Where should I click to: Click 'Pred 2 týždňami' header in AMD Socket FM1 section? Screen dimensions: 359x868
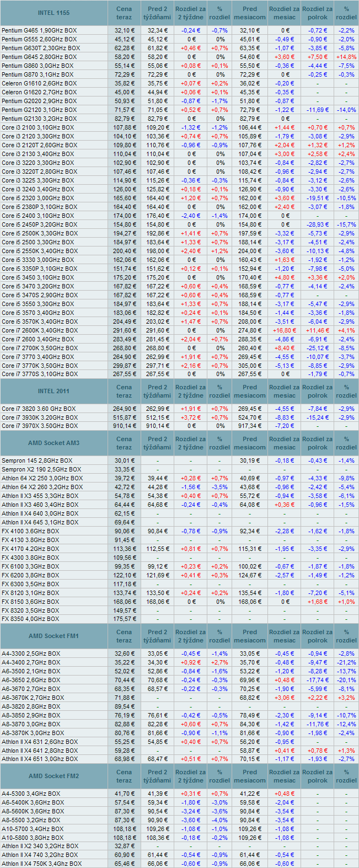tap(158, 636)
